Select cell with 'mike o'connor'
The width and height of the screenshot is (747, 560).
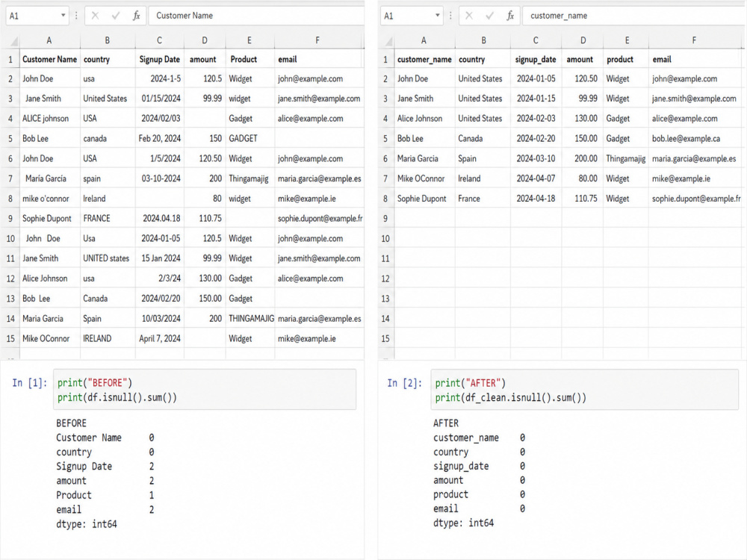[x=49, y=199]
